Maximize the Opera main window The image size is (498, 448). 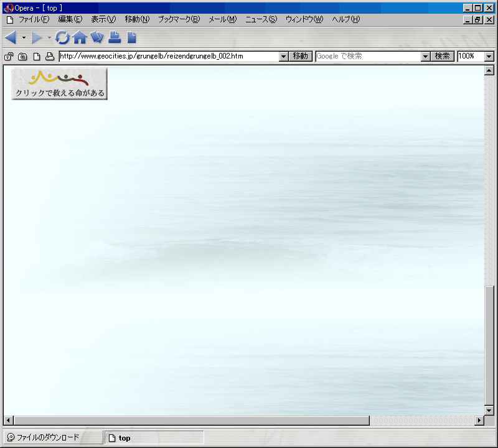[477, 8]
